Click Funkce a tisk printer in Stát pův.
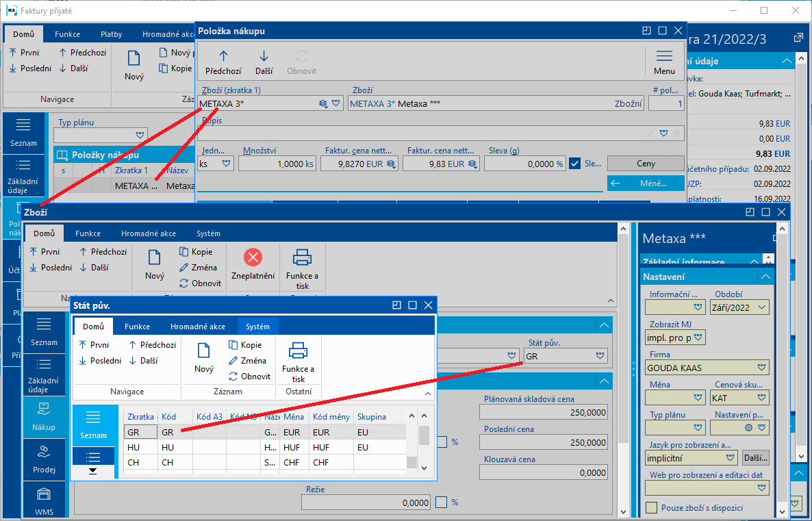The width and height of the screenshot is (812, 521). click(x=298, y=351)
